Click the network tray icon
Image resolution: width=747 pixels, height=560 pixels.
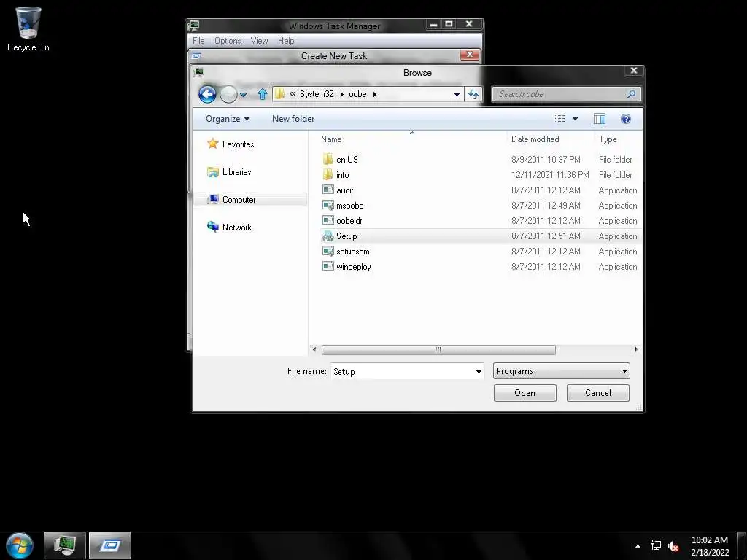[656, 545]
